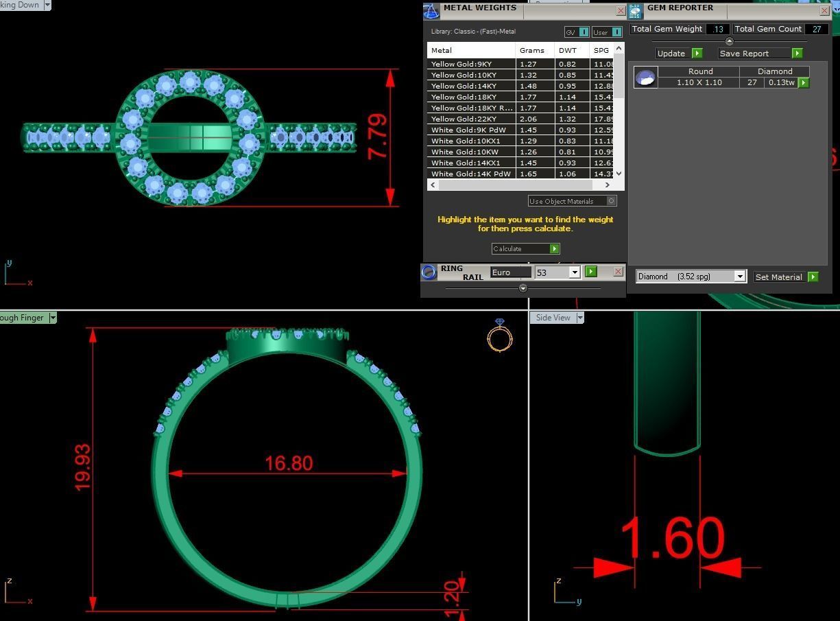The image size is (840, 621).
Task: Toggle the User library switch
Action: coord(616,32)
